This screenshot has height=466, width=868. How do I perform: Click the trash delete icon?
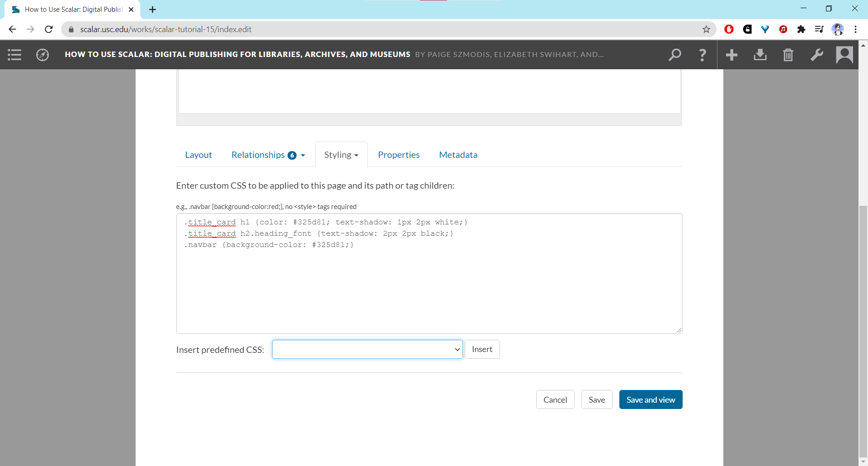pos(788,55)
